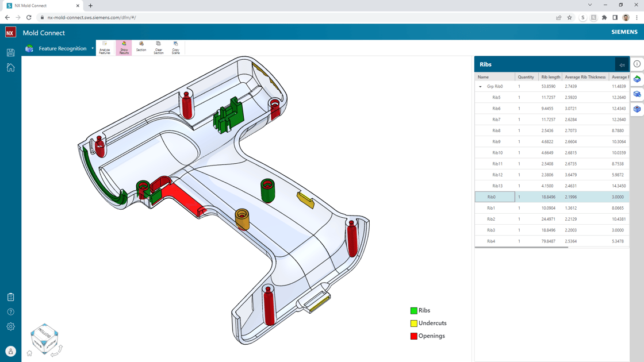
Task: Click the Analyze Features tool
Action: (x=105, y=47)
